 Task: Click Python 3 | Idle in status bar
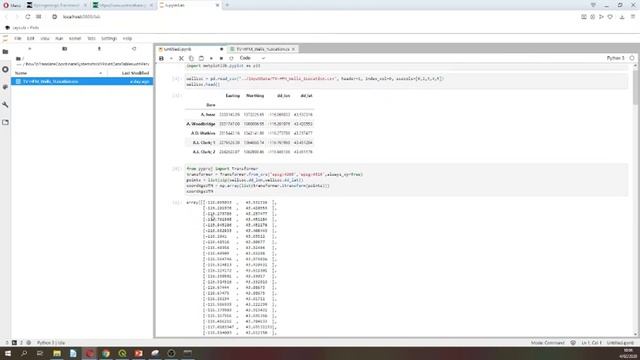tap(51, 343)
